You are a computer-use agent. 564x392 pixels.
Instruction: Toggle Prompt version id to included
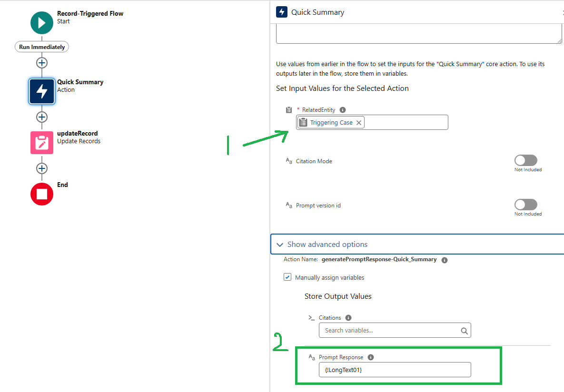click(526, 205)
